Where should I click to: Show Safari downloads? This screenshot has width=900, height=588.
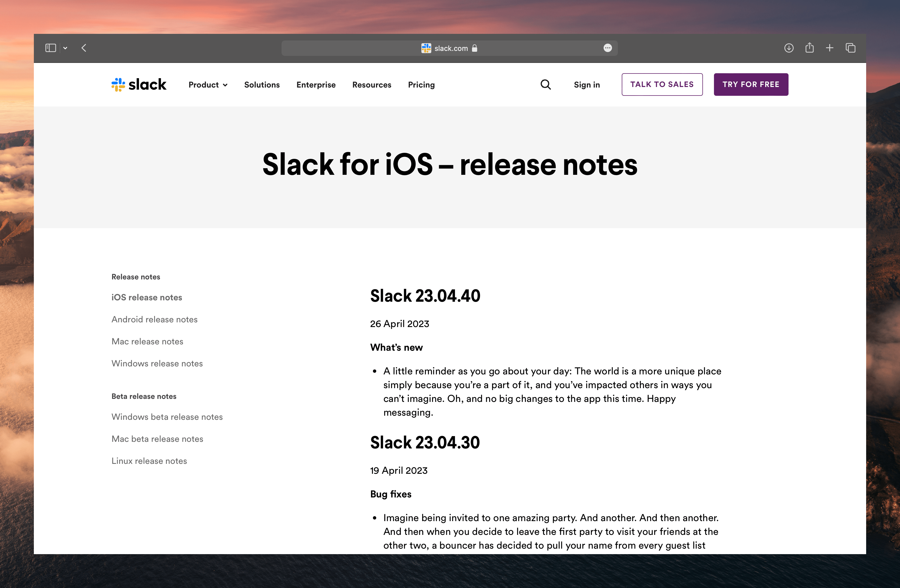(789, 48)
